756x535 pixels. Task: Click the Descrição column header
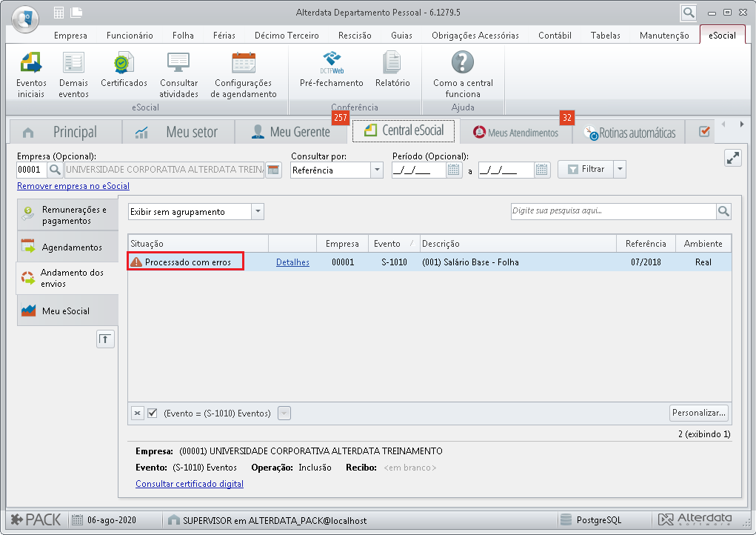(x=518, y=244)
